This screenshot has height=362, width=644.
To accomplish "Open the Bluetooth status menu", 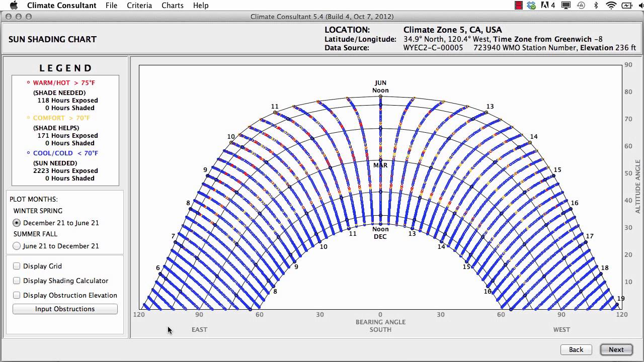I will (596, 5).
